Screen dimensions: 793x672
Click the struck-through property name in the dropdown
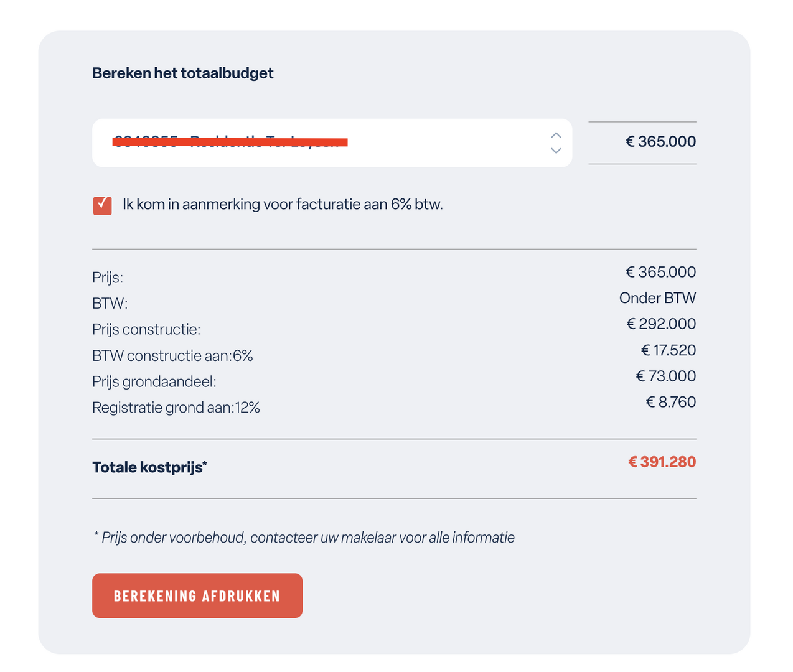click(x=230, y=142)
